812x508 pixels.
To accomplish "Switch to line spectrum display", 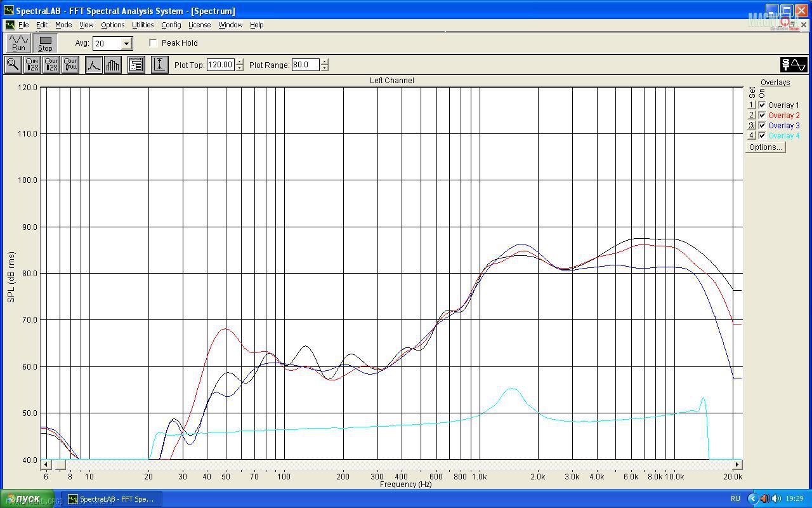I will click(94, 64).
